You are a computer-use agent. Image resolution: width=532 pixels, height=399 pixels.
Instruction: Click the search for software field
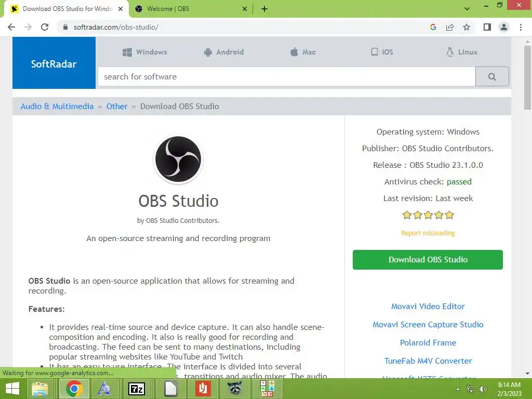coord(287,77)
